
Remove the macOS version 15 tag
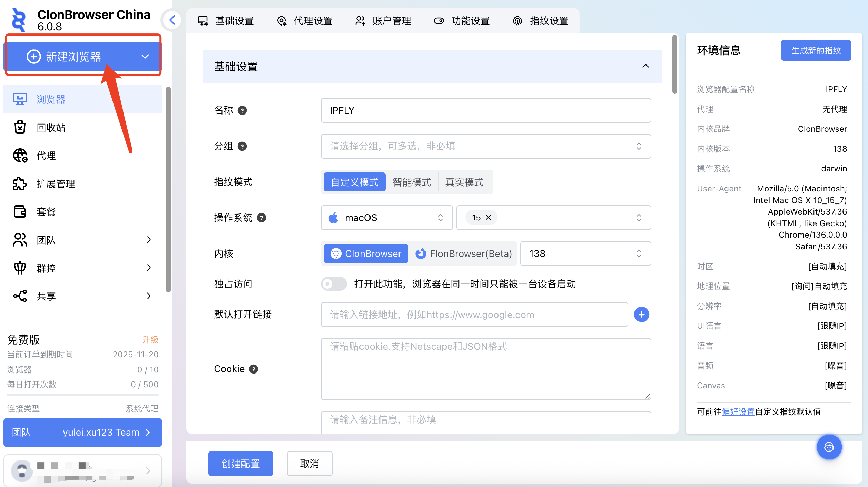pos(488,218)
